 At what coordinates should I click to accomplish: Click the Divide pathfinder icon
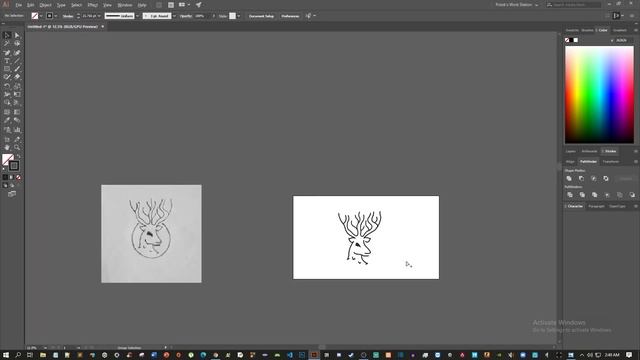570,195
